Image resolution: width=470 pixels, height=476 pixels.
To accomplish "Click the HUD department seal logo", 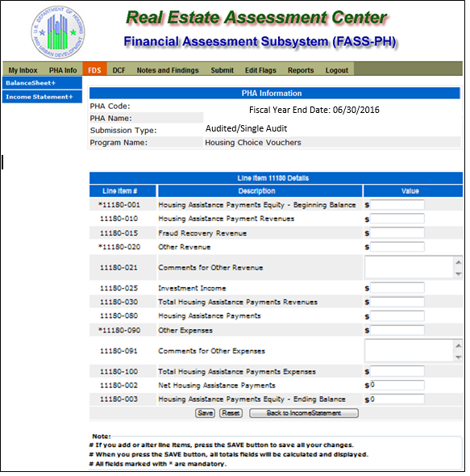I will (x=58, y=32).
